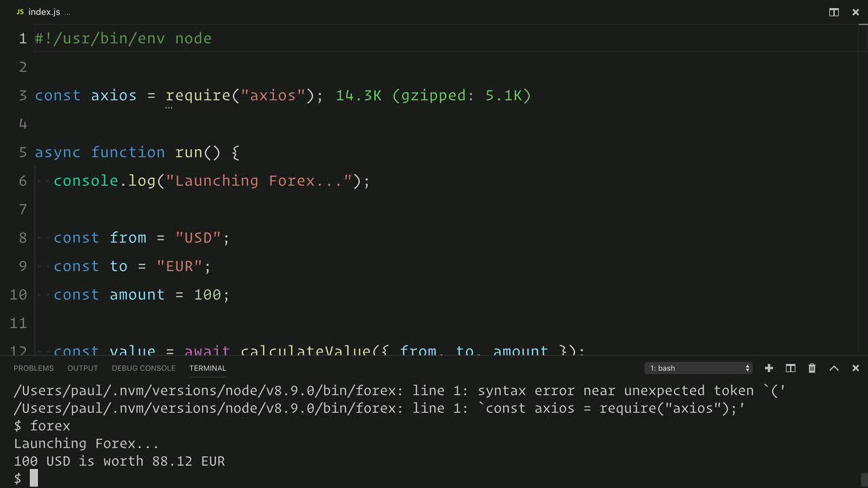Toggle panel maximize state with the up arrow
This screenshot has height=488, width=868.
[833, 368]
